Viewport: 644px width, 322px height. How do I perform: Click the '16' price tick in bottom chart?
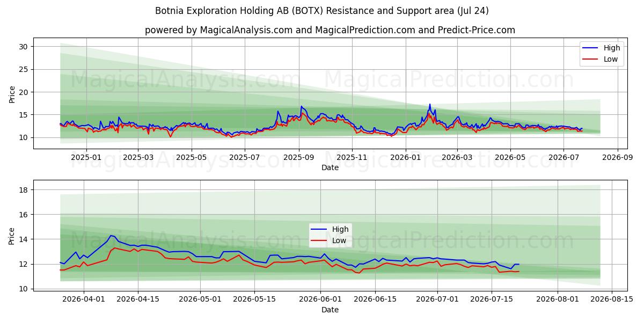pyautogui.click(x=24, y=215)
